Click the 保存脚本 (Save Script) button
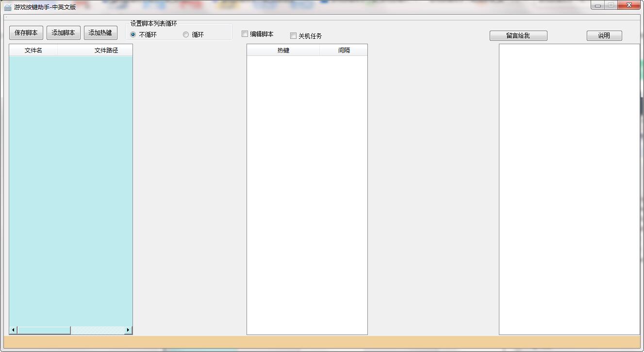 (26, 33)
